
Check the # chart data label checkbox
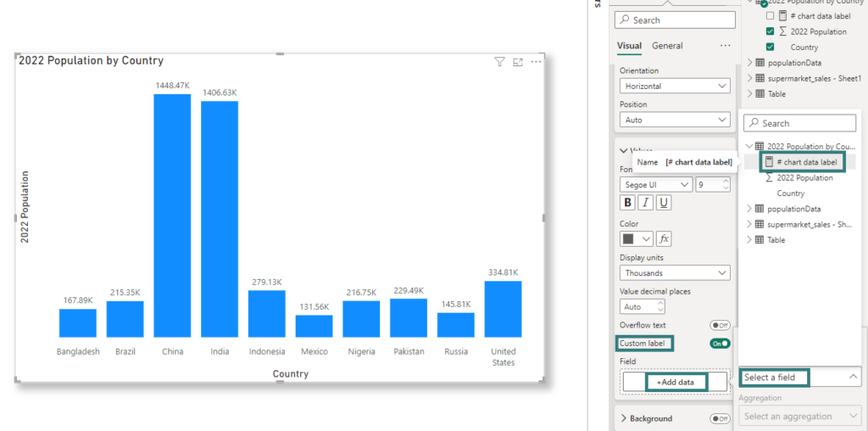[x=770, y=15]
